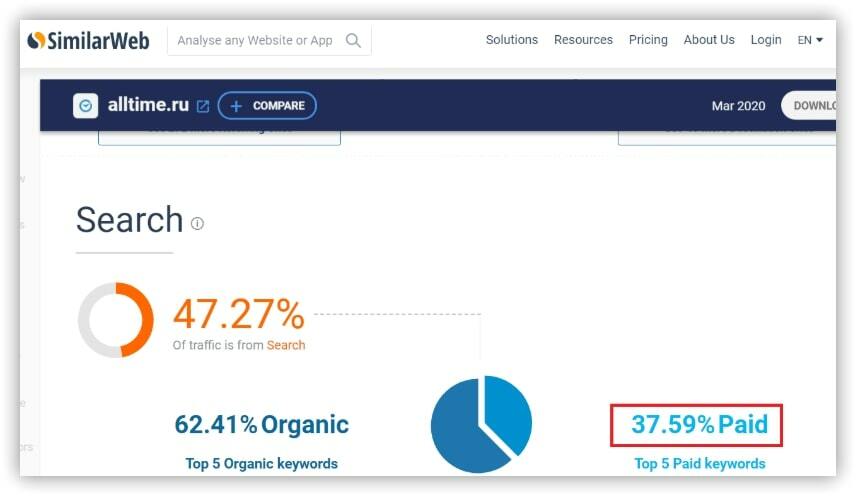Click the 37.59% Paid figure
856x496 pixels.
tap(699, 424)
